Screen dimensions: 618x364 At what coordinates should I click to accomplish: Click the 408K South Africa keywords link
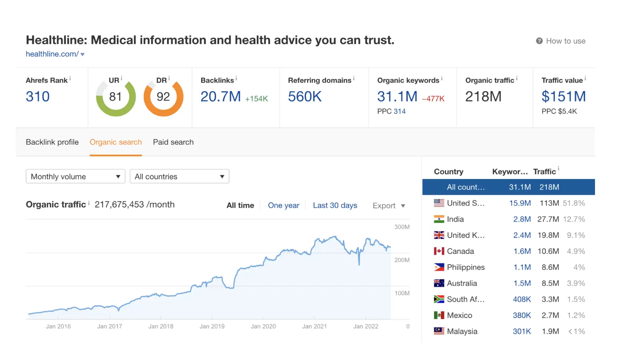pos(522,299)
